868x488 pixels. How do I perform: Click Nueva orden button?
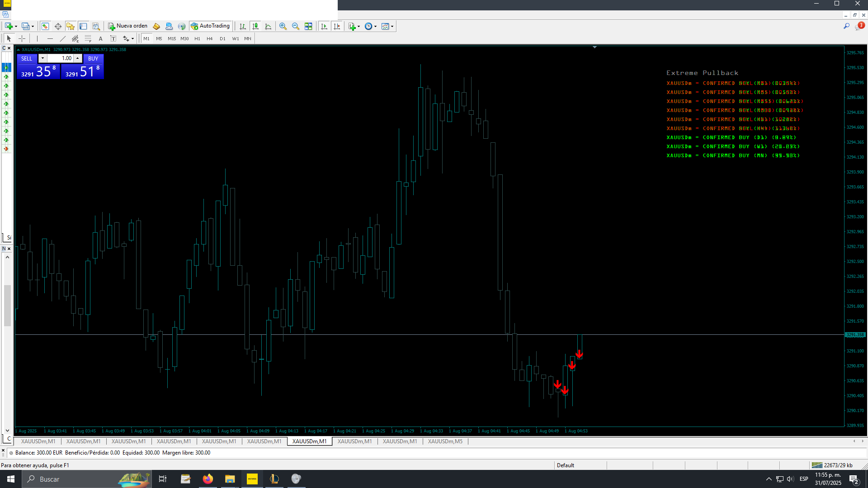127,26
